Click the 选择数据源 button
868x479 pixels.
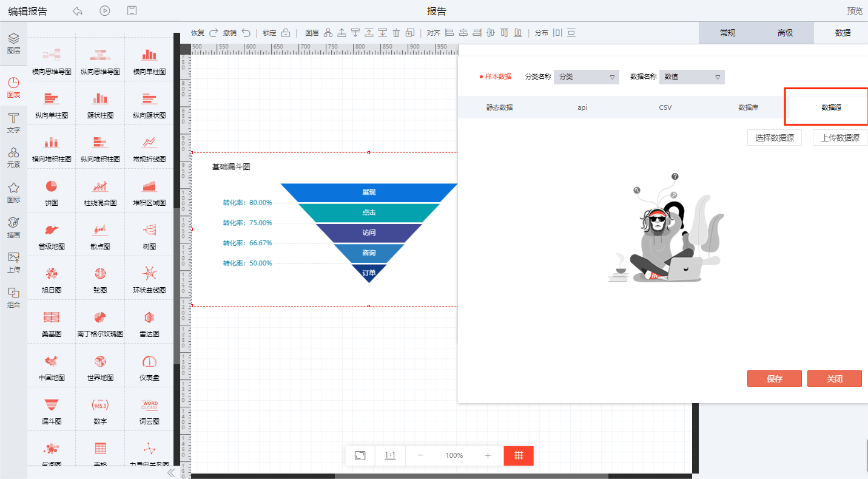pos(775,138)
